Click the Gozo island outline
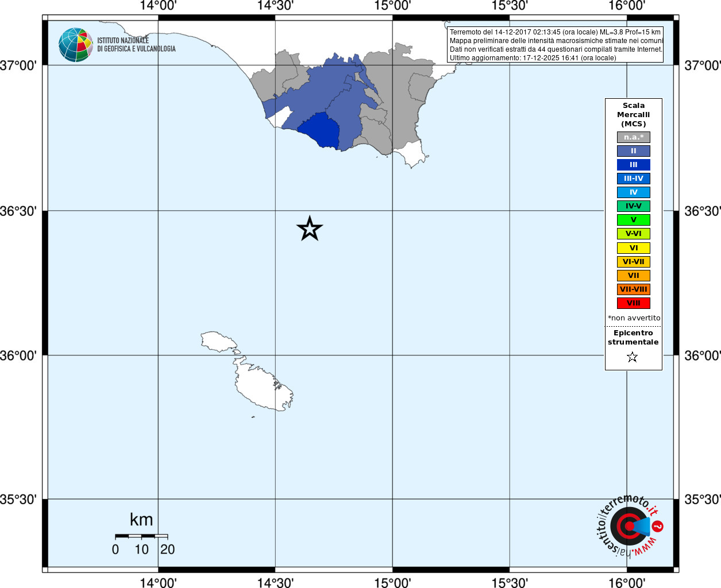Viewport: 721px width, 588px height. (x=218, y=342)
